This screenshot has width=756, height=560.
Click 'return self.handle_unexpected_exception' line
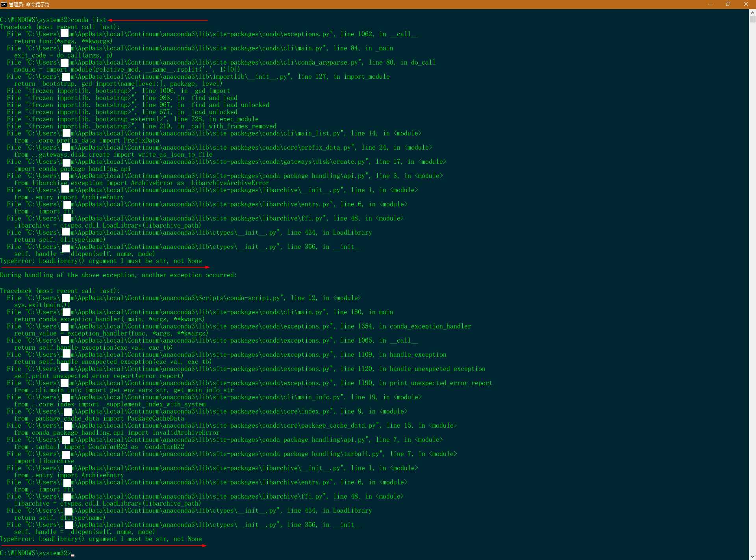pyautogui.click(x=113, y=362)
